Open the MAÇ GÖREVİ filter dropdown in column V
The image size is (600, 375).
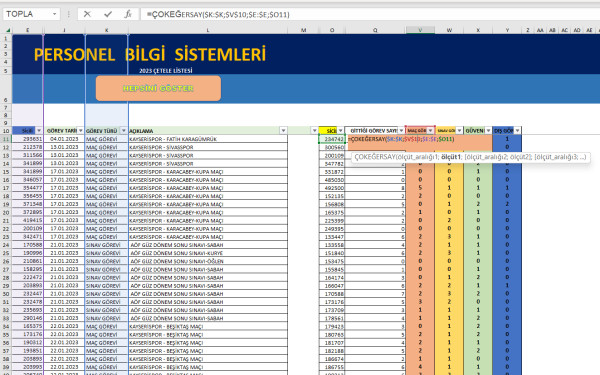pyautogui.click(x=430, y=130)
